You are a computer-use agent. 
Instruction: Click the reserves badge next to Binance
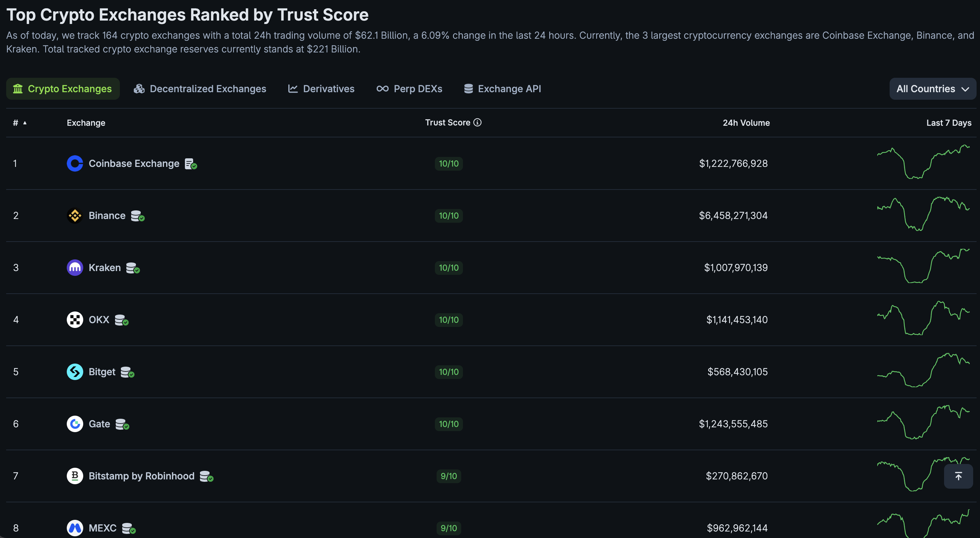click(138, 216)
